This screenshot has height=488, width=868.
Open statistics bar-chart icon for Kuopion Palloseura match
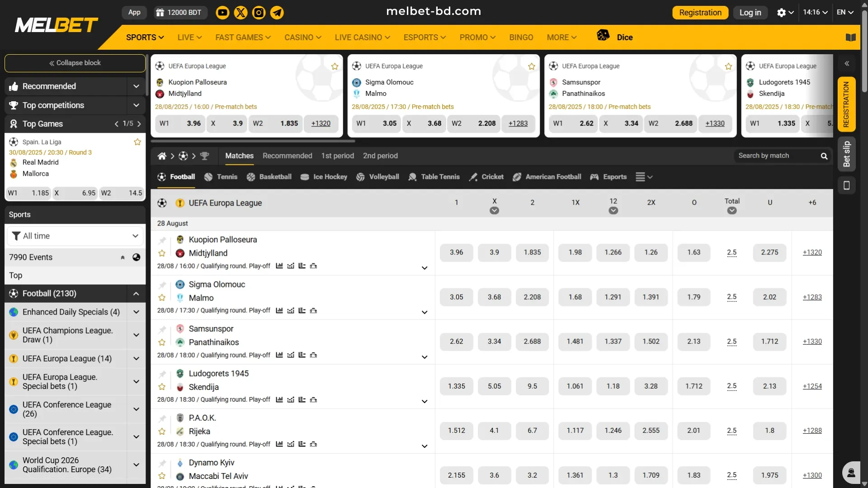[279, 266]
